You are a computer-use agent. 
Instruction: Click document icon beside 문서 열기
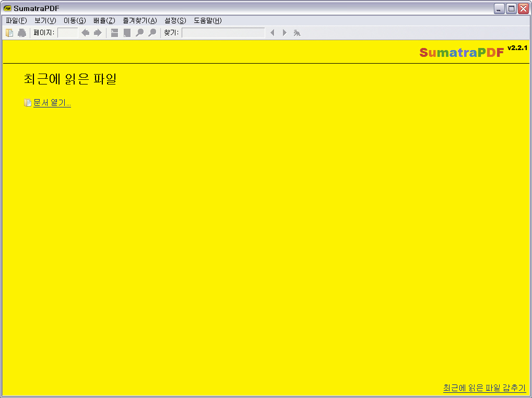coord(28,103)
